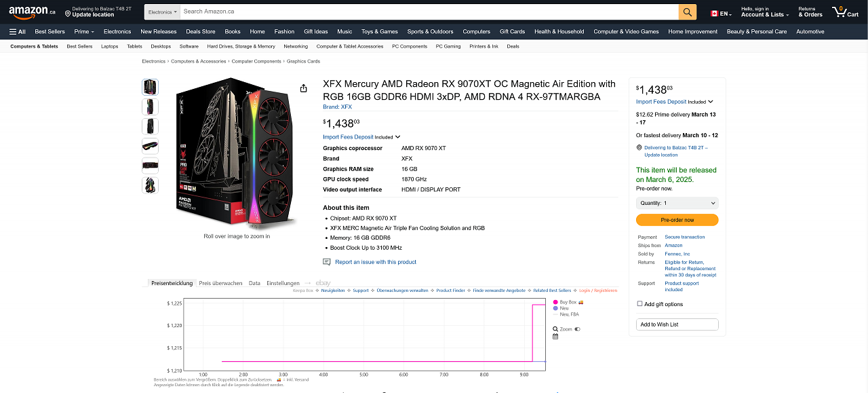Check the Add gift options checkbox

(x=639, y=304)
